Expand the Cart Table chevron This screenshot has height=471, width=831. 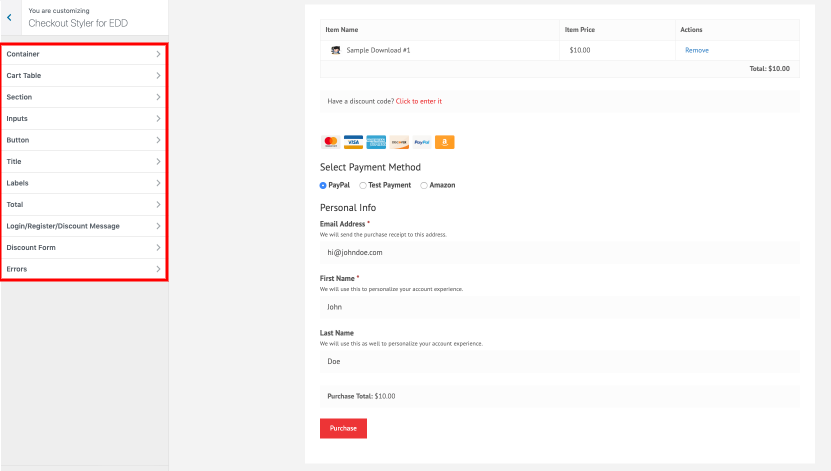click(x=158, y=76)
